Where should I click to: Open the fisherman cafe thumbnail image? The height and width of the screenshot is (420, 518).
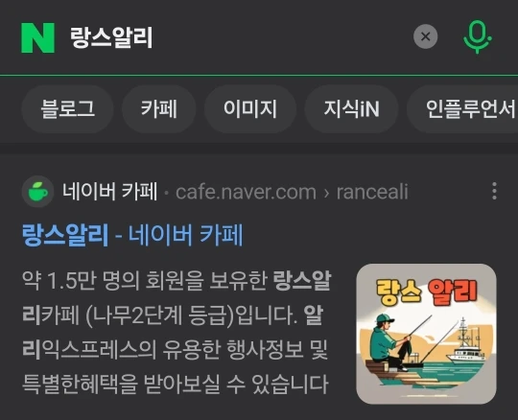[x=426, y=334]
